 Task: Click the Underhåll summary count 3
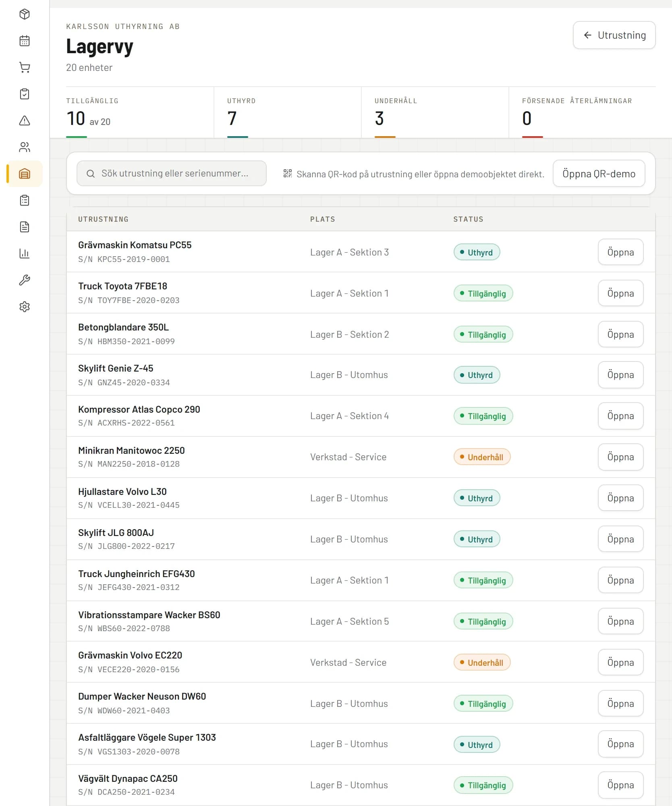click(379, 118)
